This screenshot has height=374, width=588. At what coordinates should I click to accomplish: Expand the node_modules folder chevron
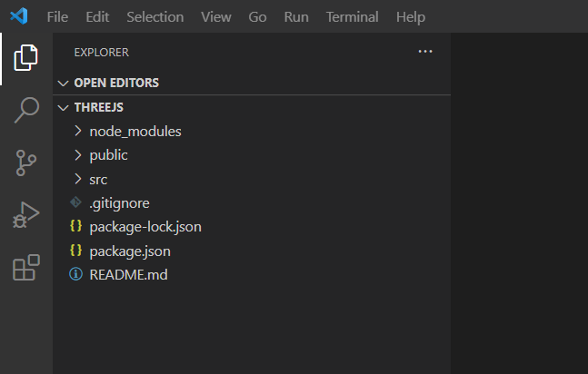tap(77, 131)
